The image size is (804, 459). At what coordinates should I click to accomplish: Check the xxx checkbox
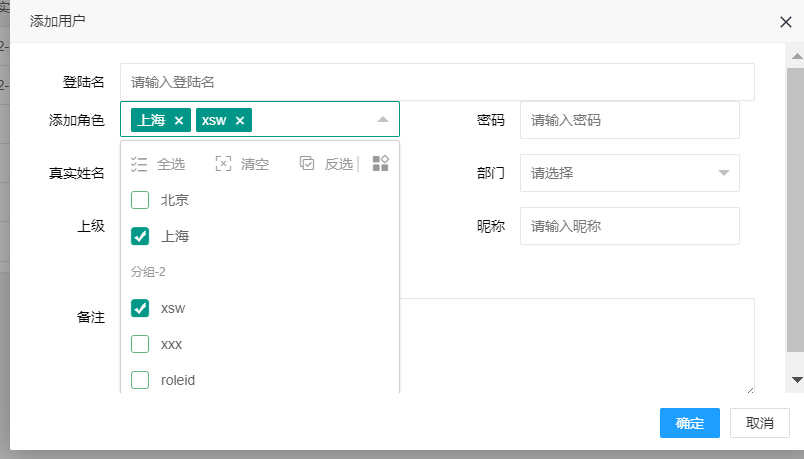pyautogui.click(x=140, y=344)
